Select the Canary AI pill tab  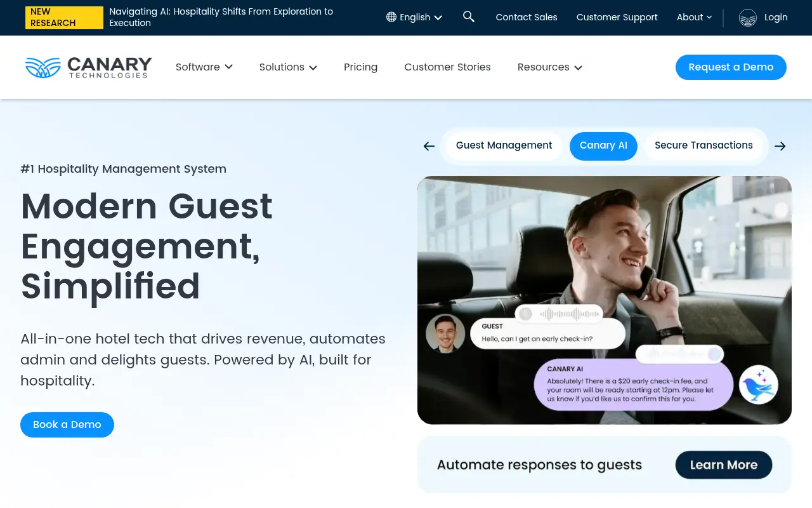coord(603,145)
